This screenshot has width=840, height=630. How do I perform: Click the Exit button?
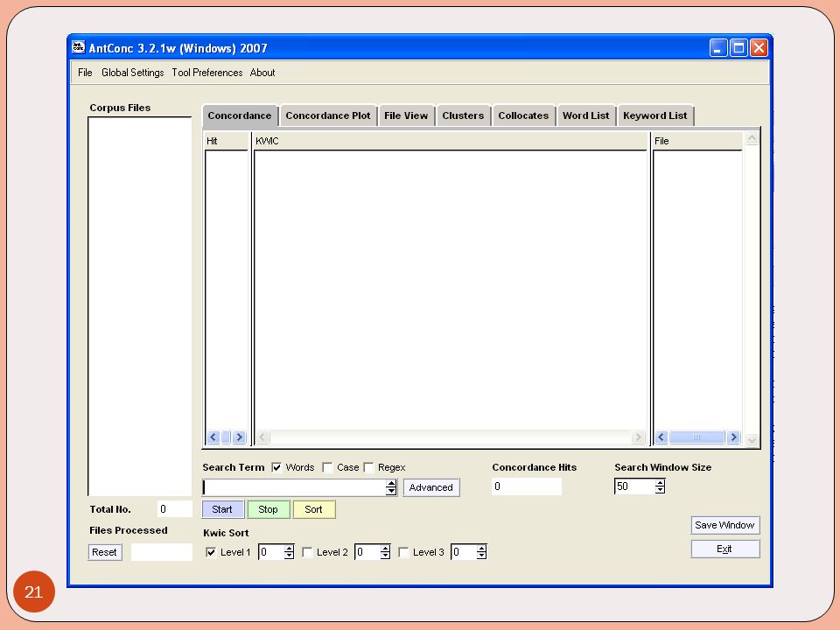724,549
